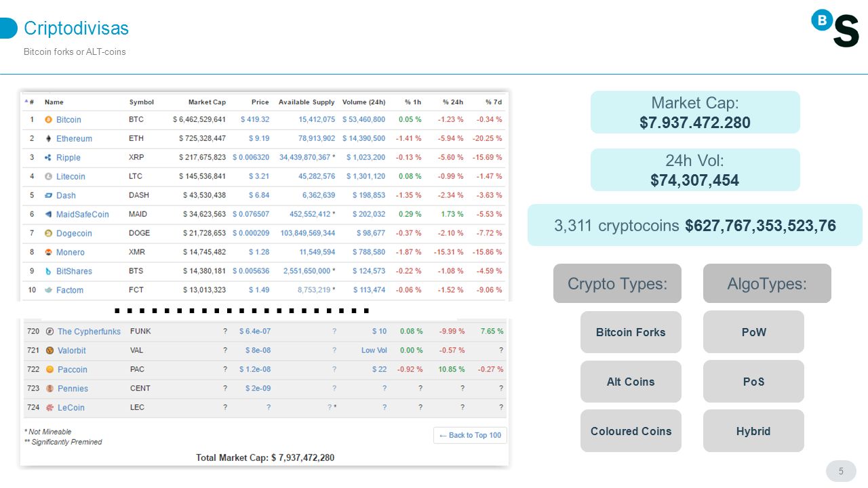Click the Valorbit coin icon
868x488 pixels.
pyautogui.click(x=50, y=350)
